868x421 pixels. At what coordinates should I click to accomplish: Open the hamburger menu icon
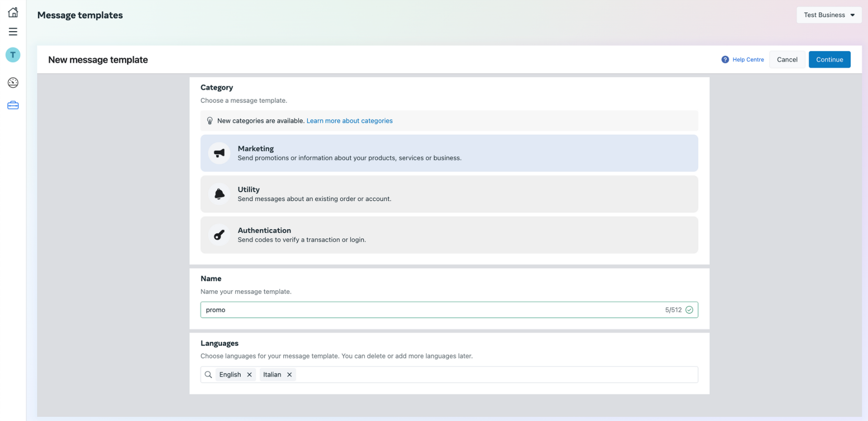pyautogui.click(x=13, y=32)
